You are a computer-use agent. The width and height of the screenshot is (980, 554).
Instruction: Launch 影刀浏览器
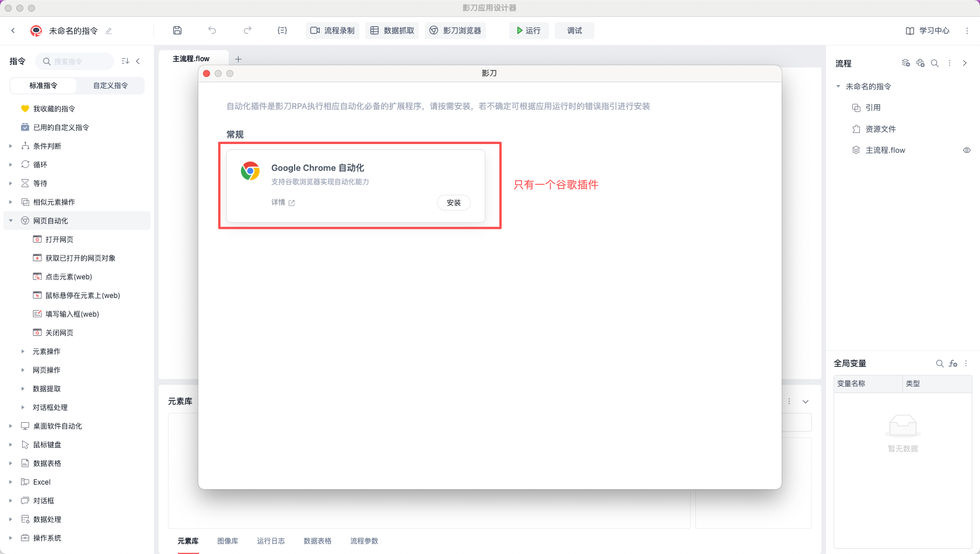coord(456,30)
